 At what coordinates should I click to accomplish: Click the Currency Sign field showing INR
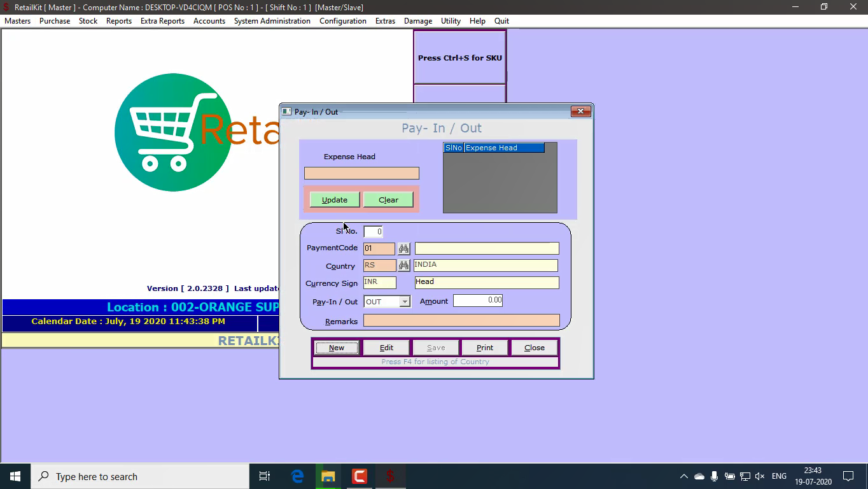coord(380,283)
